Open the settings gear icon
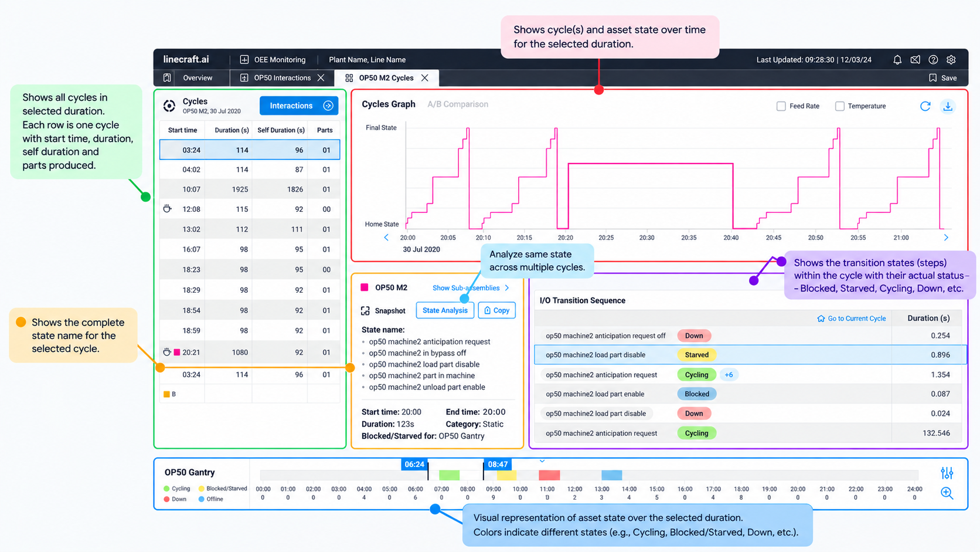 click(x=951, y=60)
